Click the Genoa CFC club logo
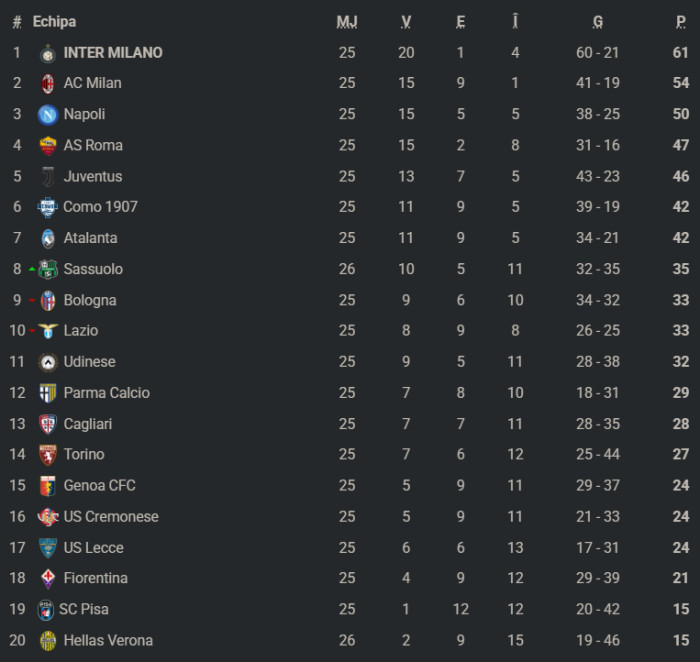The image size is (700, 662). click(x=48, y=486)
